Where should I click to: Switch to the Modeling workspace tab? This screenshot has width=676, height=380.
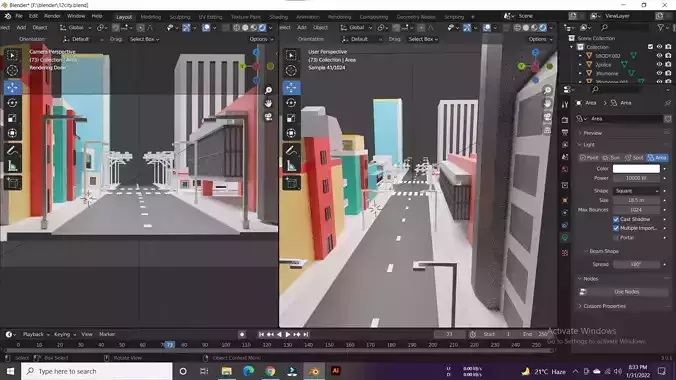click(x=150, y=17)
